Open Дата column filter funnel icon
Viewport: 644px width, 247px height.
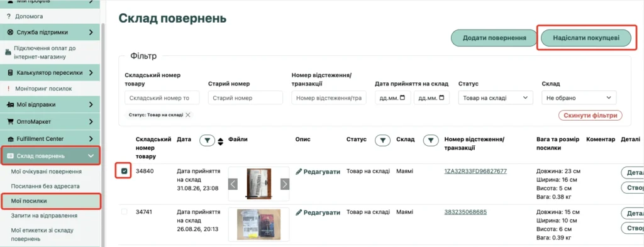[208, 141]
